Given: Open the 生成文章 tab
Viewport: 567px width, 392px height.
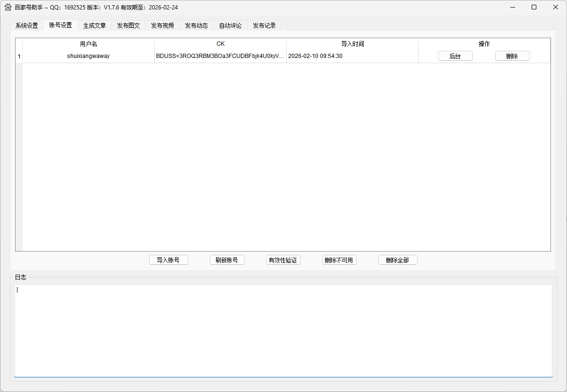Looking at the screenshot, I should click(94, 25).
